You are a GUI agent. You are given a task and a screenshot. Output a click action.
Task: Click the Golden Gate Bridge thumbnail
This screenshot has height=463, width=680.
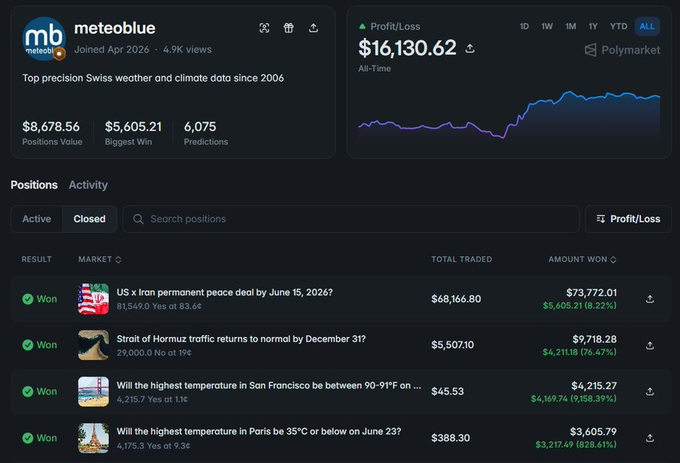click(93, 391)
